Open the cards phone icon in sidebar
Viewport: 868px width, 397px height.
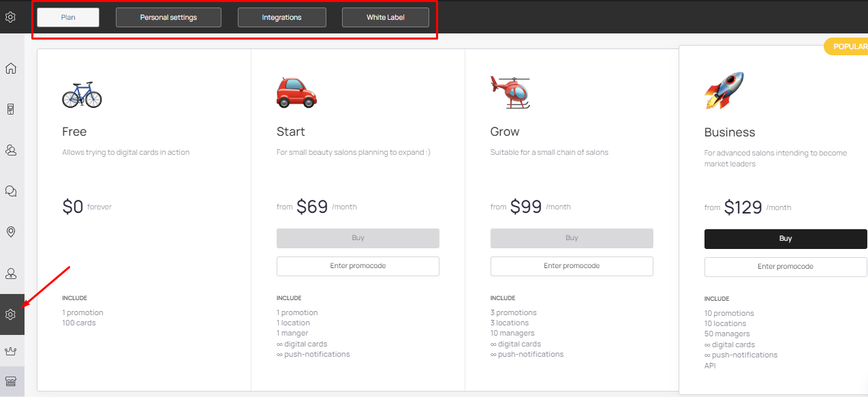point(11,109)
